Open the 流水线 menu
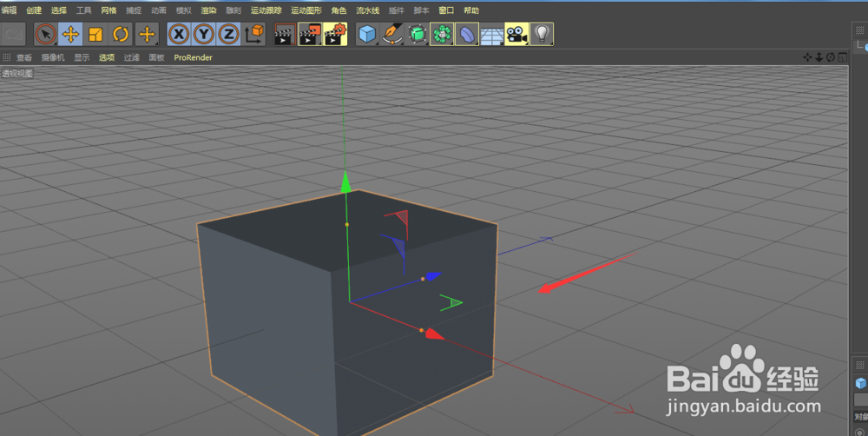 367,10
